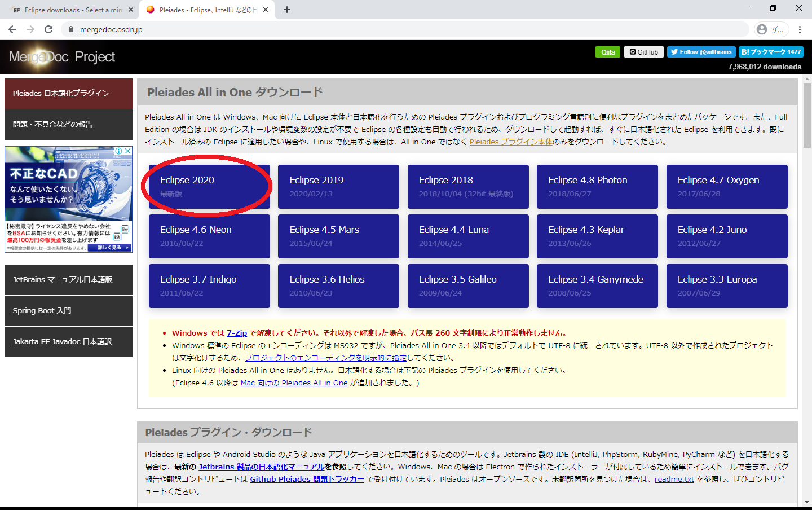
Task: Open Mac 向けの Pleiades All in One link
Action: point(294,383)
